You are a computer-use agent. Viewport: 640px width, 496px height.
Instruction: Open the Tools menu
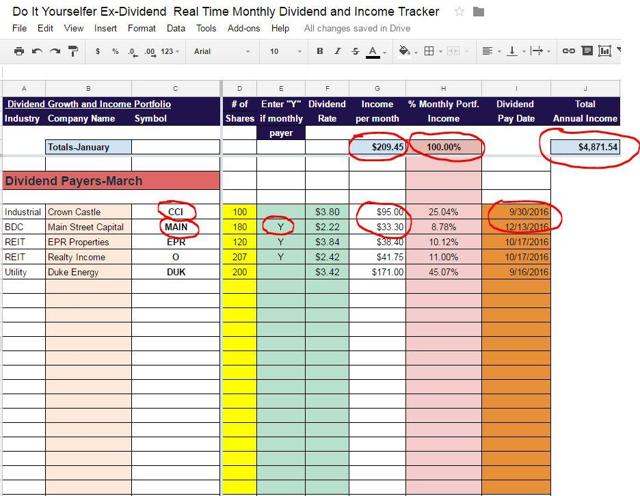pyautogui.click(x=206, y=28)
